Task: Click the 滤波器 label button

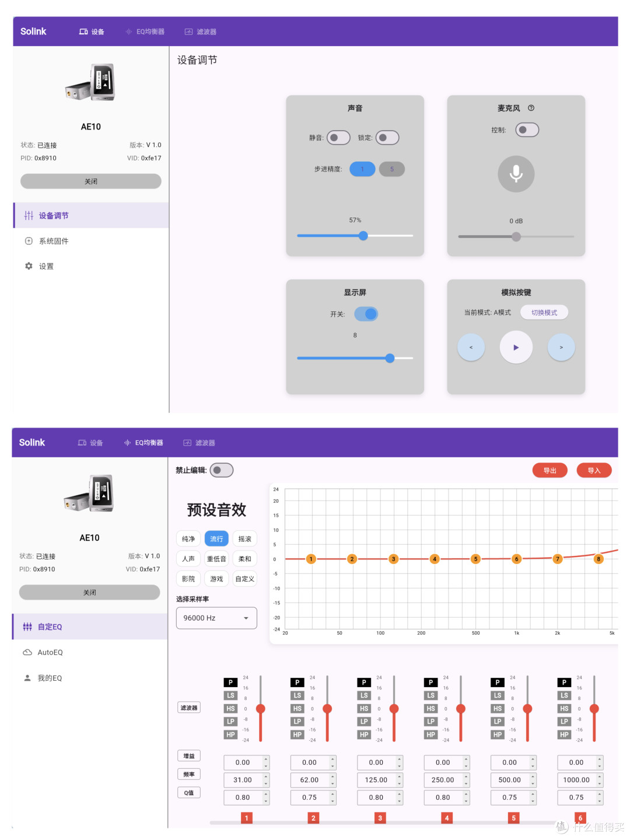Action: pyautogui.click(x=189, y=708)
